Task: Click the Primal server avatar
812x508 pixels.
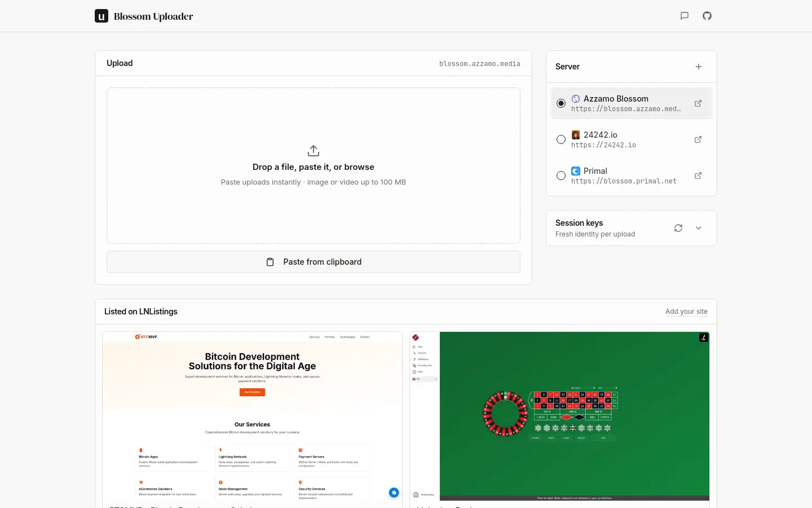Action: point(576,171)
